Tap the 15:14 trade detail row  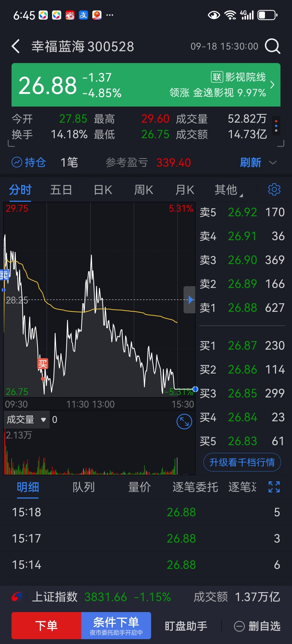point(146,565)
